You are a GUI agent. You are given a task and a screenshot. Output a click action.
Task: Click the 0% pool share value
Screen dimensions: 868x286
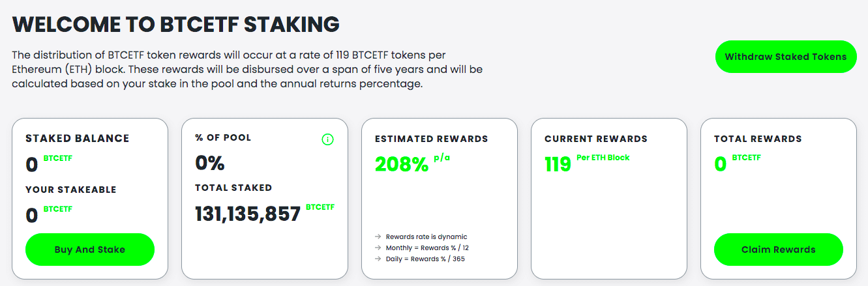[209, 163]
